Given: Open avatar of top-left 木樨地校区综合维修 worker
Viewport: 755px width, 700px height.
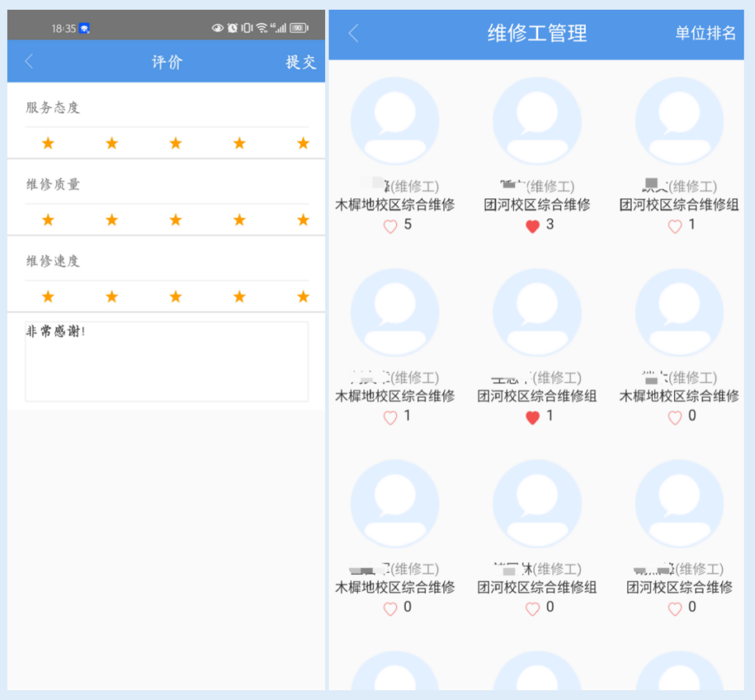Looking at the screenshot, I should pyautogui.click(x=395, y=119).
